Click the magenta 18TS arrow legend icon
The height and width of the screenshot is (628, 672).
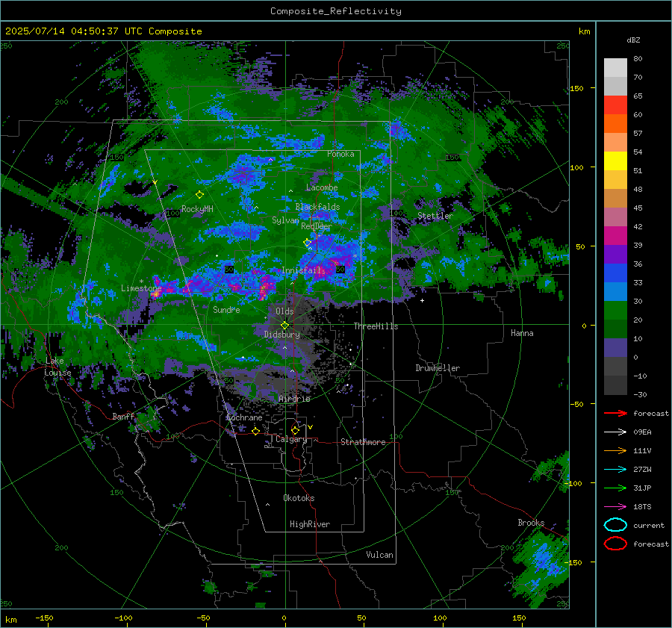click(x=615, y=507)
